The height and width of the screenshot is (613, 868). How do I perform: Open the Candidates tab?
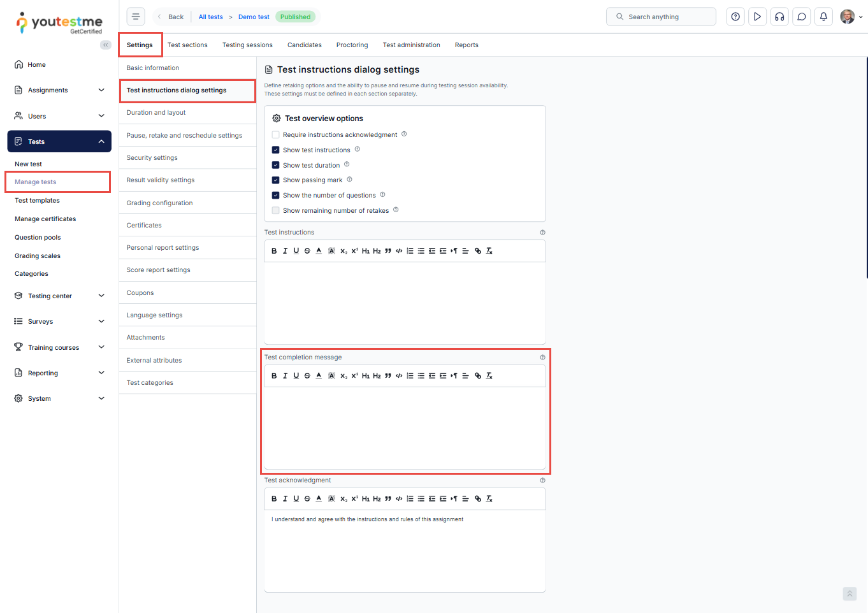point(305,45)
